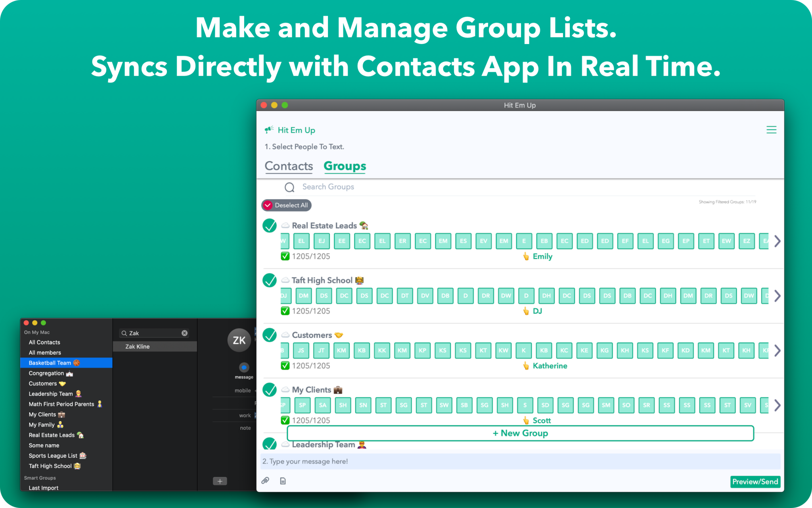This screenshot has width=812, height=508.
Task: Open Zak Kline in Contacts results list
Action: click(155, 346)
